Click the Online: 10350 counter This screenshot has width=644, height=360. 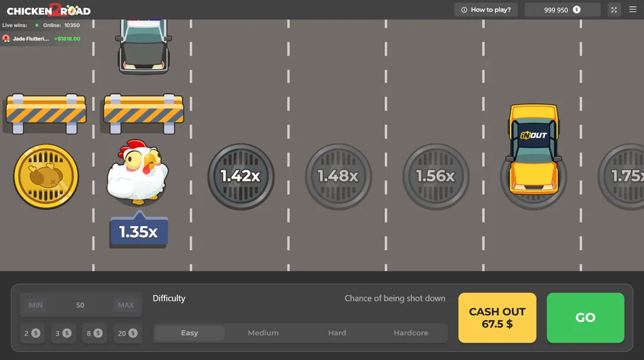tap(61, 25)
